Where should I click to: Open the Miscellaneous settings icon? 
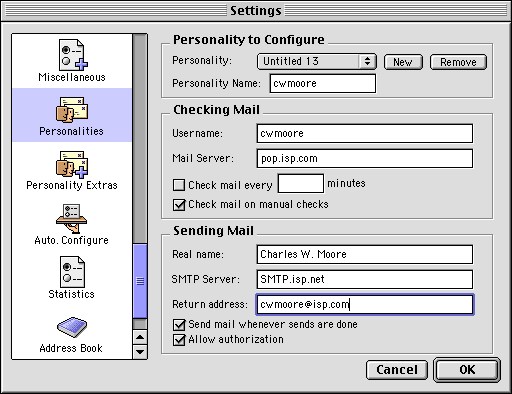pos(72,55)
